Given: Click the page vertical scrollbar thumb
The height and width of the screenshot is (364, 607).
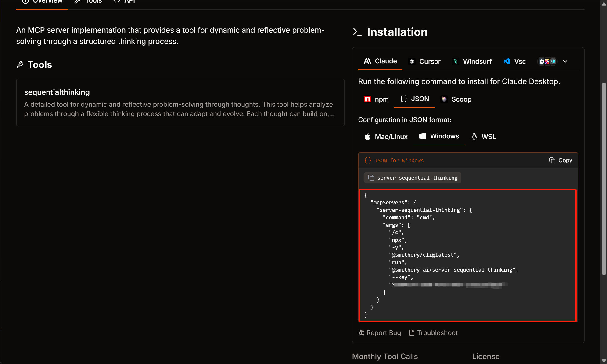Looking at the screenshot, I should tap(604, 179).
